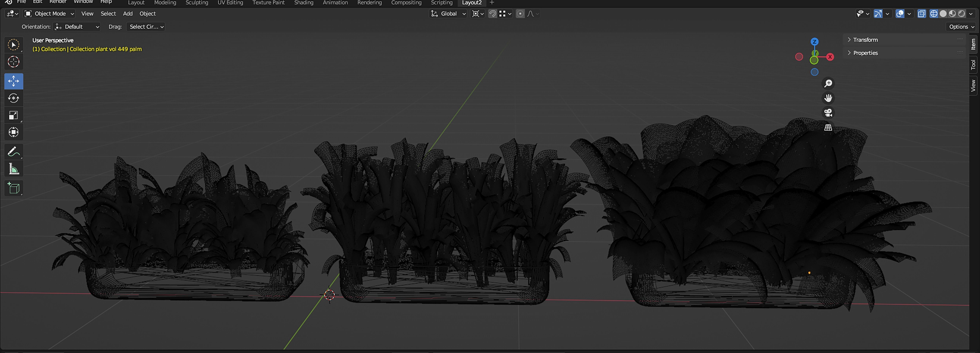Open the Add menu
This screenshot has width=980, height=353.
click(x=128, y=14)
